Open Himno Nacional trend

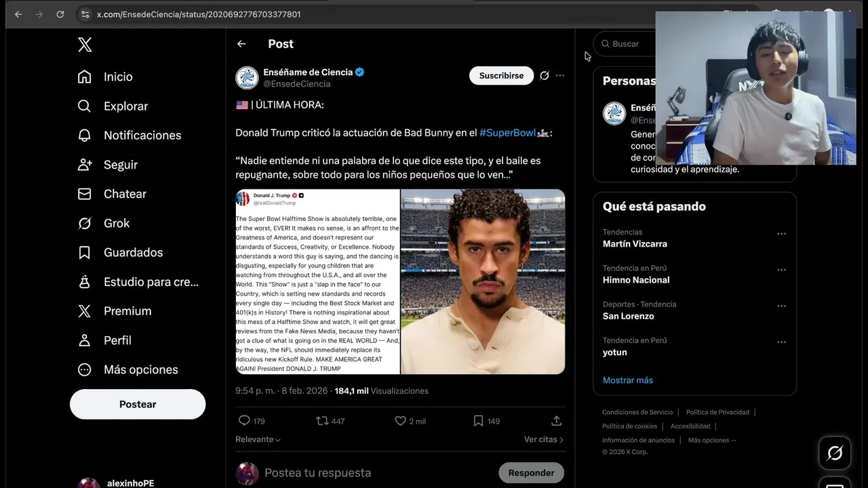tap(636, 280)
